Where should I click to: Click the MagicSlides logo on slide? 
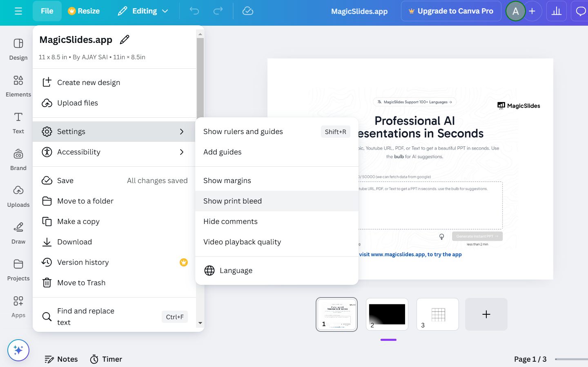pyautogui.click(x=519, y=106)
